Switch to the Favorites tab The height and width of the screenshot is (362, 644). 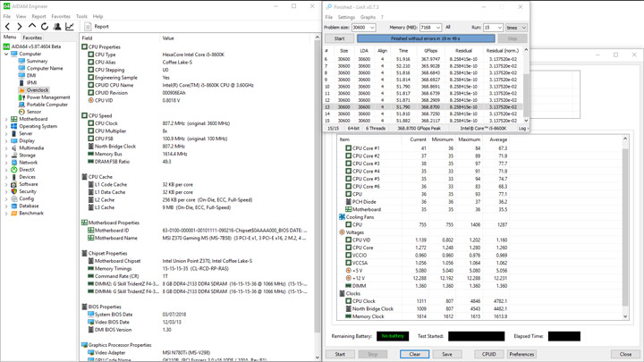pos(32,38)
